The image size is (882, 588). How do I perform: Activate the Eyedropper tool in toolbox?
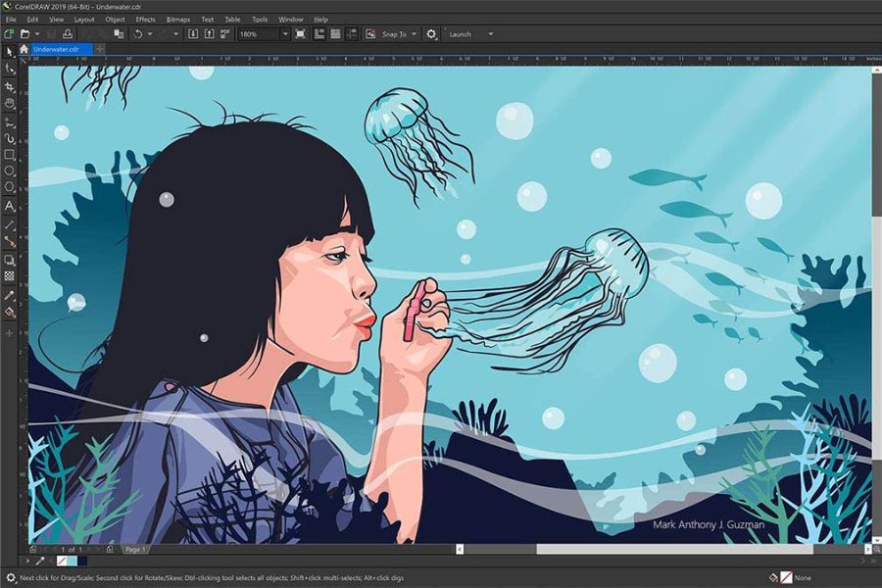pos(10,295)
